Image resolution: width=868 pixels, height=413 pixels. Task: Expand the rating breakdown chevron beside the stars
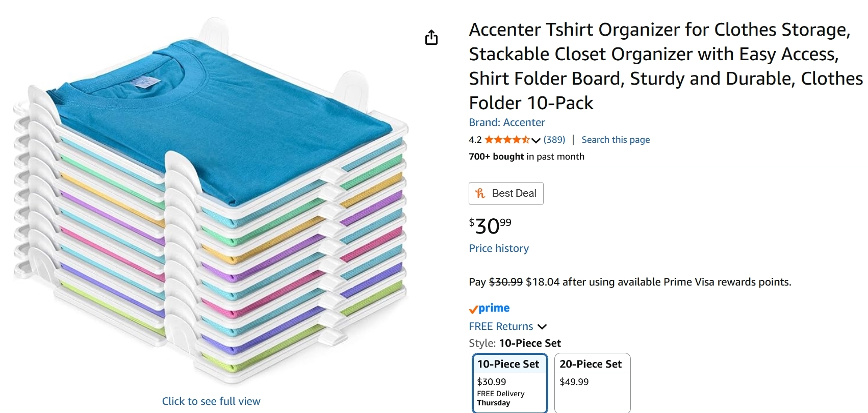coord(535,140)
